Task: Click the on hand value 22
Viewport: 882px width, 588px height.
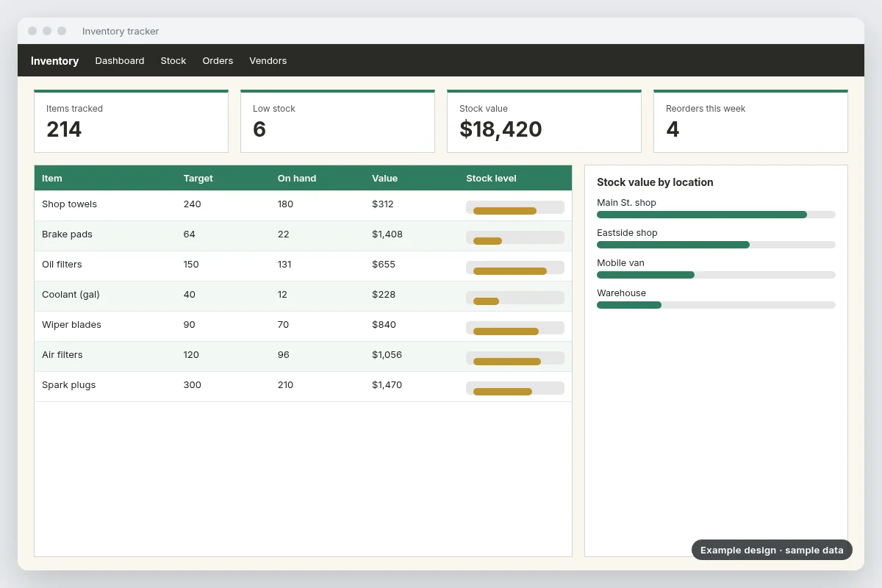Action: pos(283,234)
